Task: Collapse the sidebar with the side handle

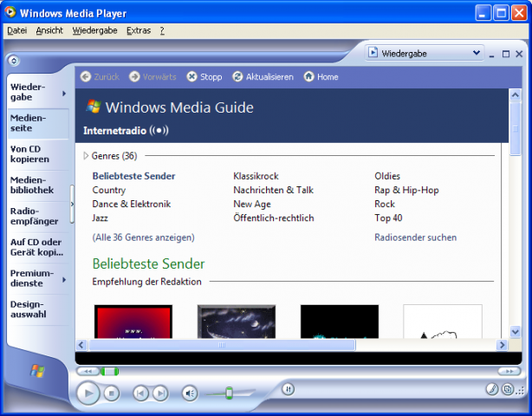Action: point(72,204)
